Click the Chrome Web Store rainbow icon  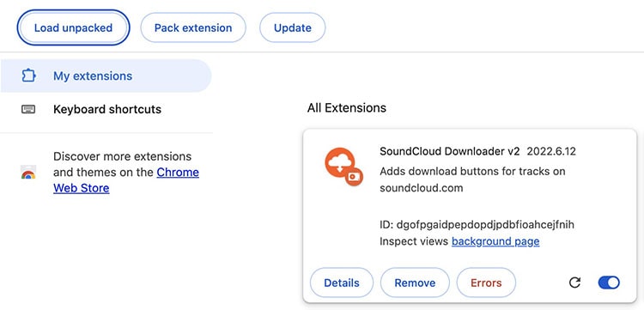click(x=28, y=172)
